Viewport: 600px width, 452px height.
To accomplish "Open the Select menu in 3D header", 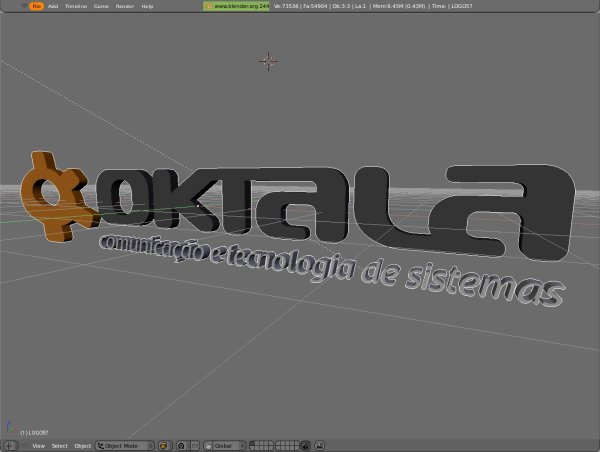I will [x=60, y=445].
